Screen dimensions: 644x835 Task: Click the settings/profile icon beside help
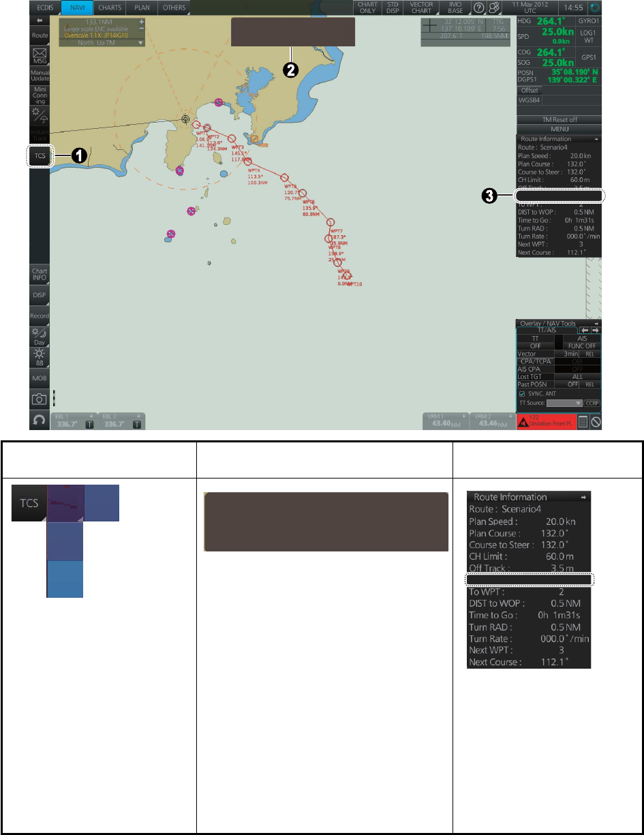pos(493,8)
